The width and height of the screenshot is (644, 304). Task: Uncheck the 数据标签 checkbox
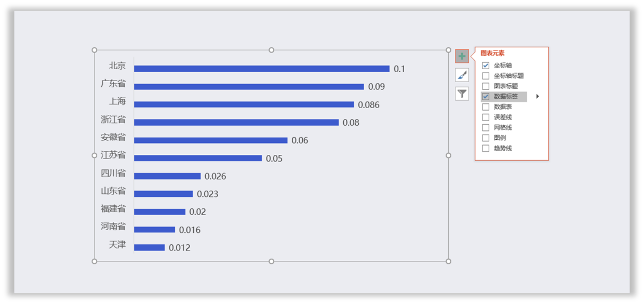coord(486,97)
